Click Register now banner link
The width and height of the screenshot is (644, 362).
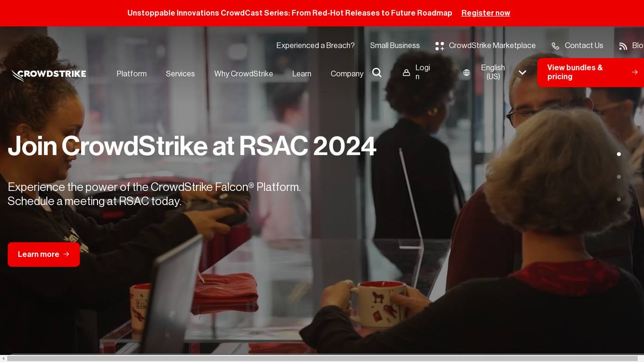486,13
